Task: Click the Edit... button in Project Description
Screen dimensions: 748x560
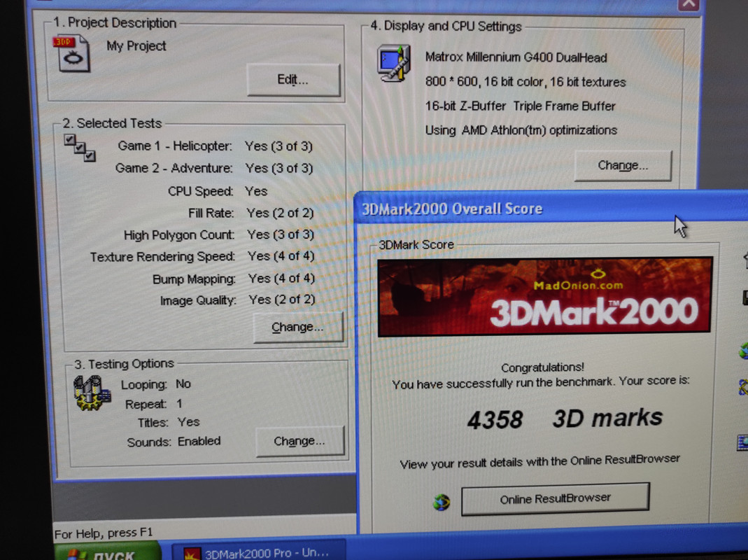Action: (293, 80)
